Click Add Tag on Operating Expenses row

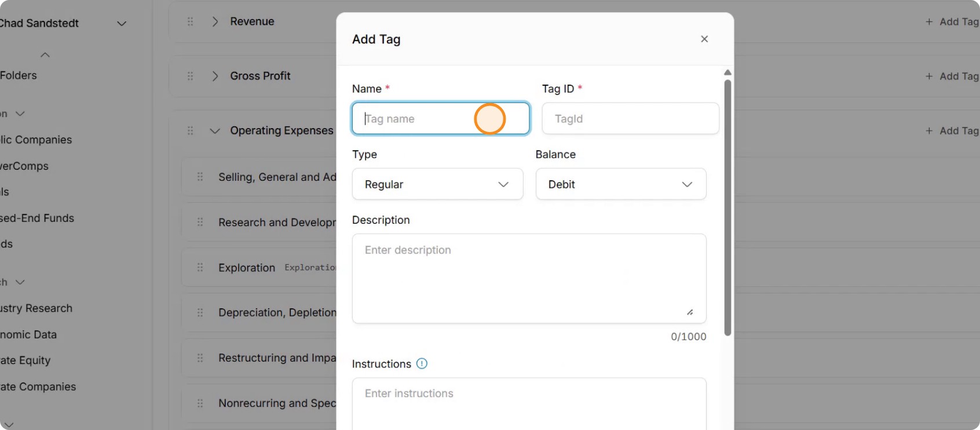[x=952, y=131]
